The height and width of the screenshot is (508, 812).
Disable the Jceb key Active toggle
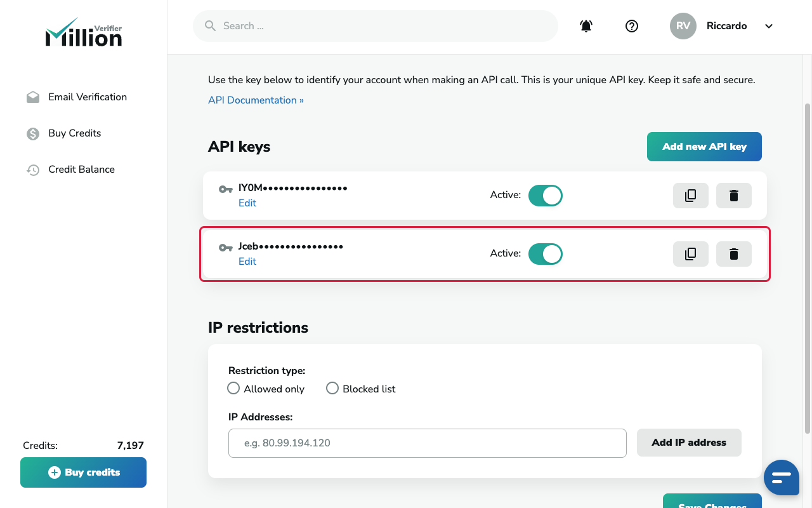[x=546, y=254]
